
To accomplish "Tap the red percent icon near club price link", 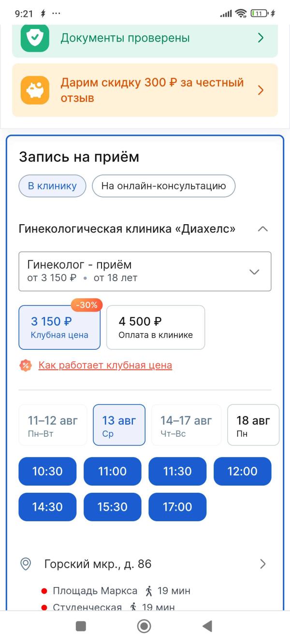I will click(26, 365).
